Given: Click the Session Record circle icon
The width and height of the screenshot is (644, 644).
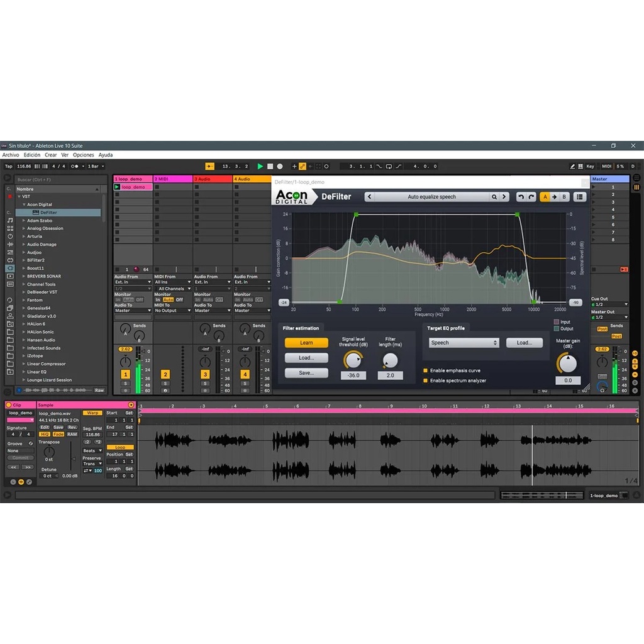Looking at the screenshot, I should coord(326,166).
